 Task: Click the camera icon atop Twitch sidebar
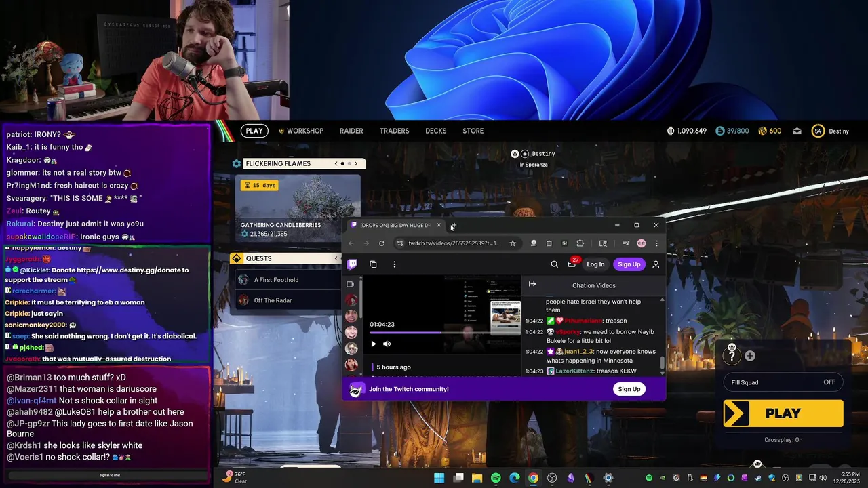point(350,285)
